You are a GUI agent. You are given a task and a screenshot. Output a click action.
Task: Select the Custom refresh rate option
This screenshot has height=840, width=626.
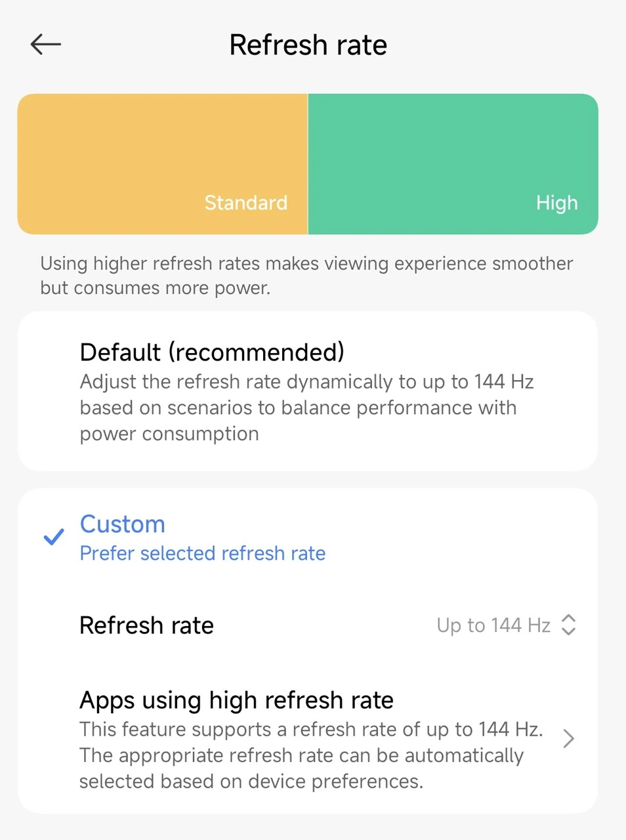tap(122, 524)
